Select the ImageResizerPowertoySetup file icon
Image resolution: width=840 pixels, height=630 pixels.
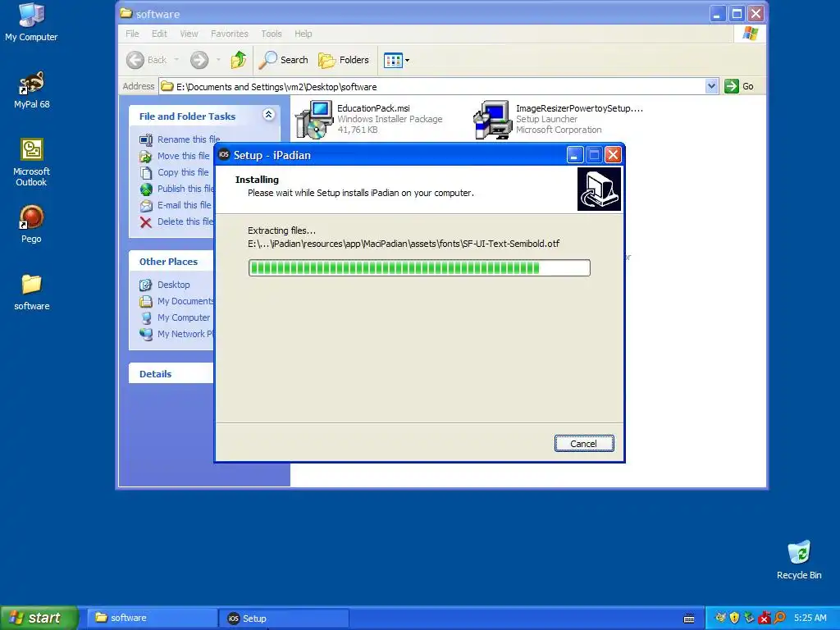pyautogui.click(x=492, y=120)
